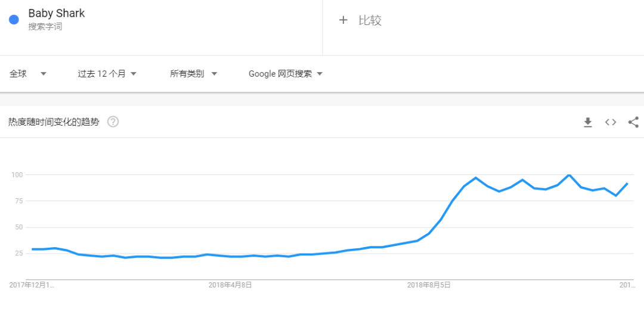Click the Baby Shark search term
Image resolution: width=644 pixels, height=309 pixels.
click(57, 13)
